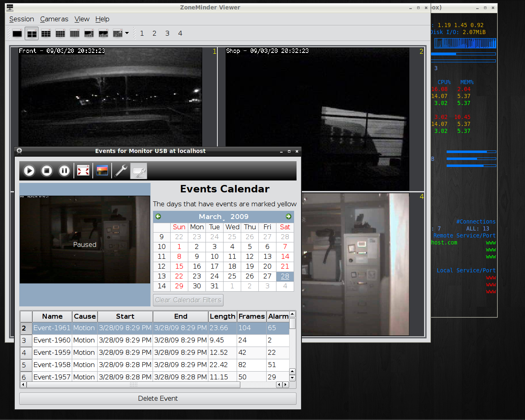Select March 28 in the calendar
The width and height of the screenshot is (525, 420).
(x=285, y=276)
